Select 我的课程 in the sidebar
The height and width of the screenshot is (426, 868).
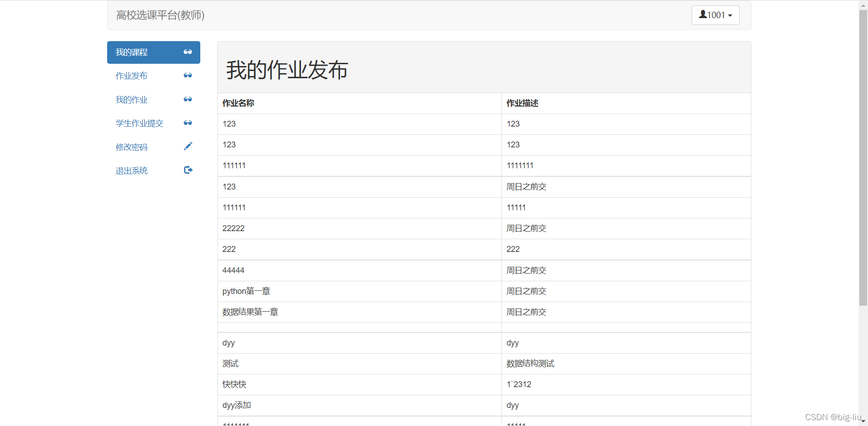[x=154, y=52]
